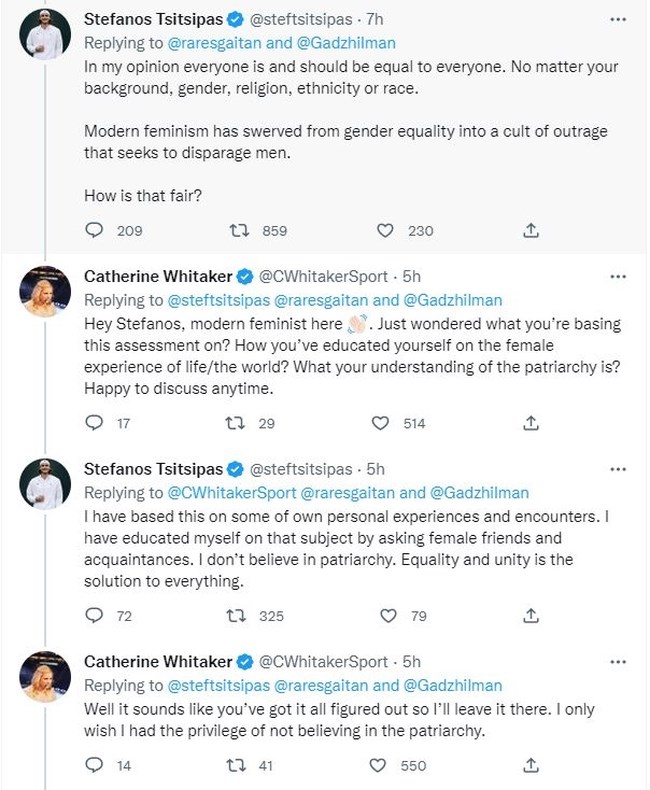
Task: Reply to the tweet with 72 replies
Action: [95, 616]
